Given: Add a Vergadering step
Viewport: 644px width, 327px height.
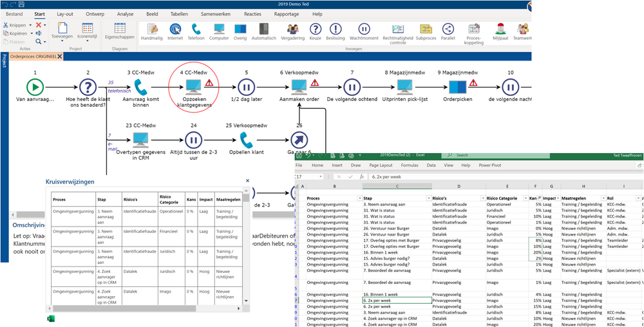Looking at the screenshot, I should (292, 32).
